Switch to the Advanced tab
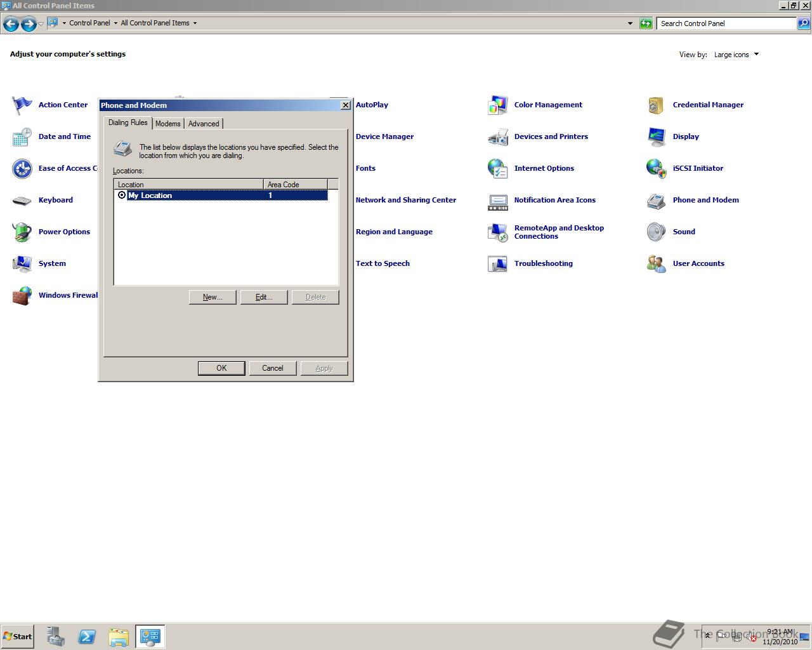This screenshot has width=812, height=650. 204,124
